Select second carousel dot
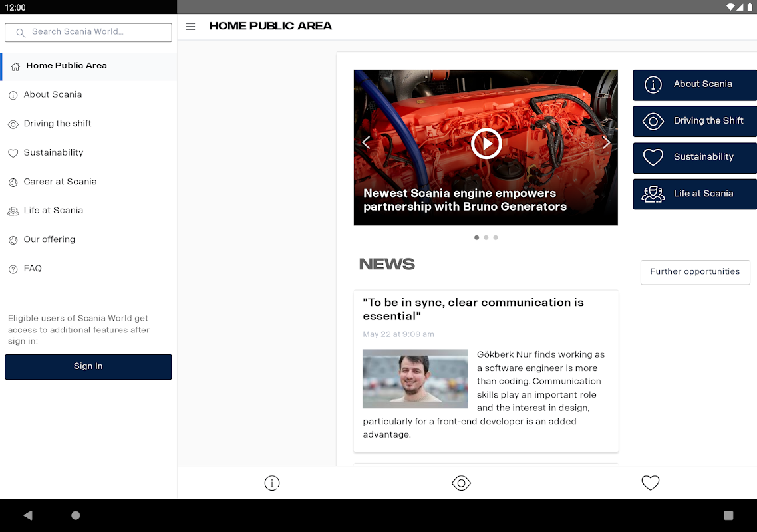Screen dimensions: 757x532 [486, 237]
